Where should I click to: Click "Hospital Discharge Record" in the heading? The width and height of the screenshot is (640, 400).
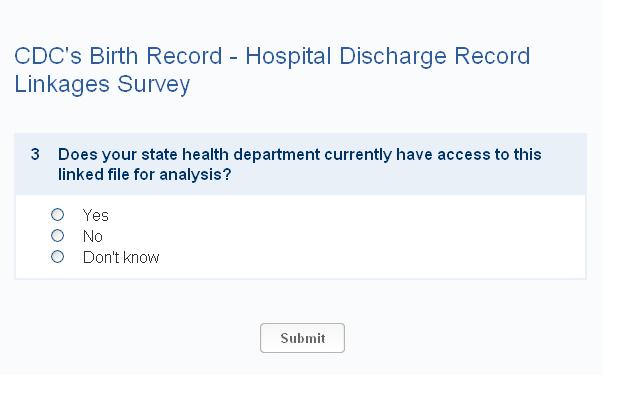pos(388,56)
